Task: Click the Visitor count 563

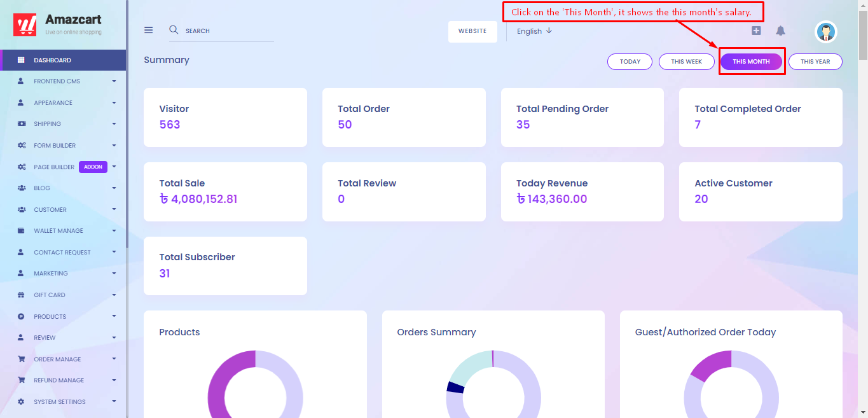Action: tap(170, 125)
